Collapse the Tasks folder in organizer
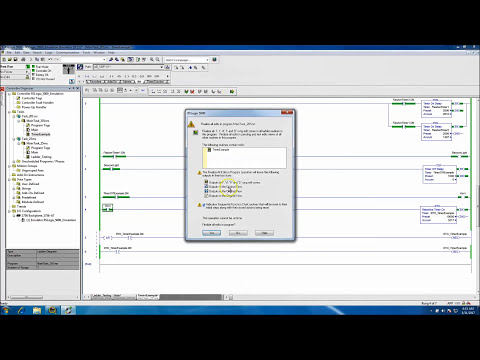 pyautogui.click(x=9, y=112)
